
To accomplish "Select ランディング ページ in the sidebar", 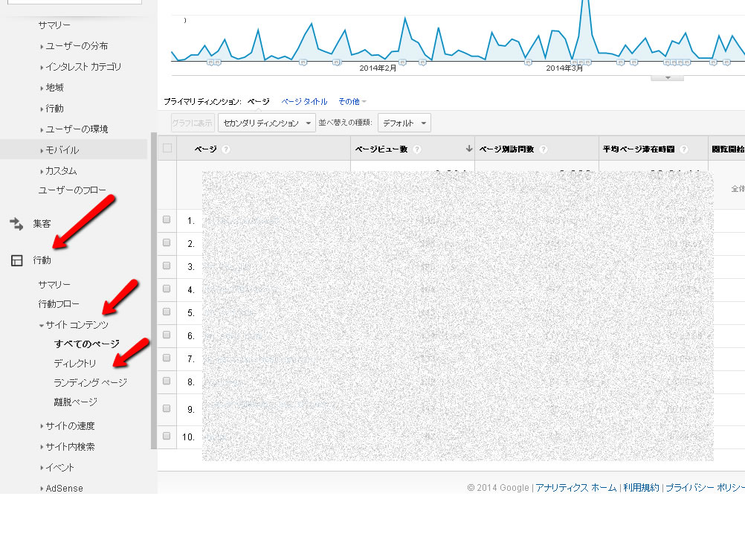I will pos(90,382).
